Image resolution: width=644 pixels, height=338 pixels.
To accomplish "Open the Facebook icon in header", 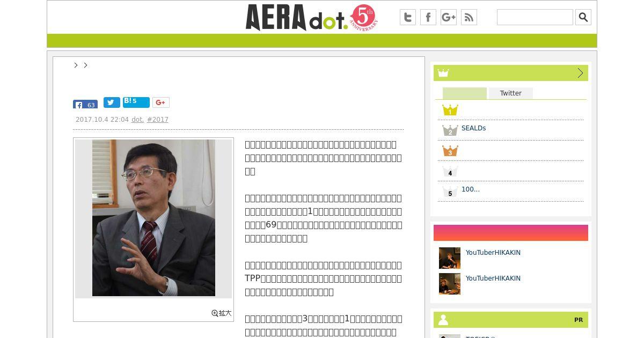I will [x=428, y=17].
